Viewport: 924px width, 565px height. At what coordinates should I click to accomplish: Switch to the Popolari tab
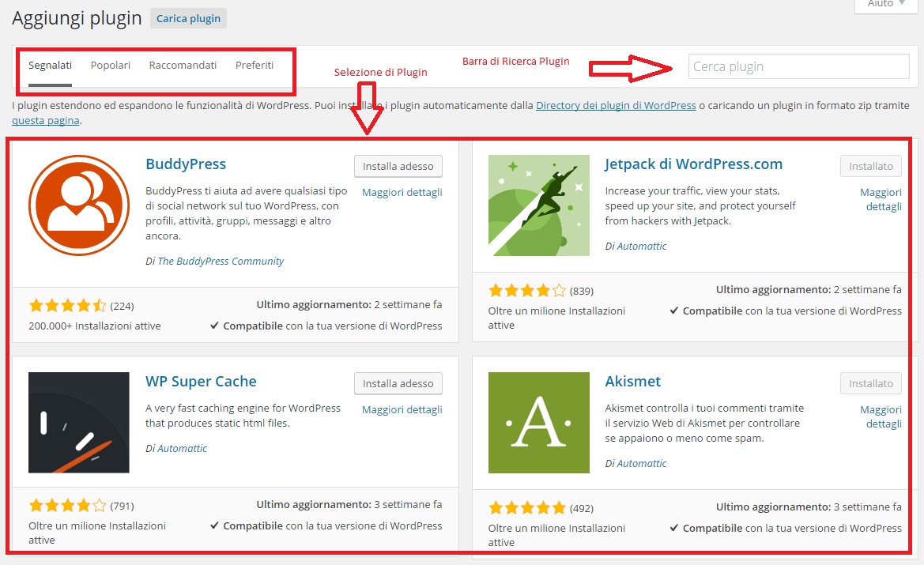point(110,65)
